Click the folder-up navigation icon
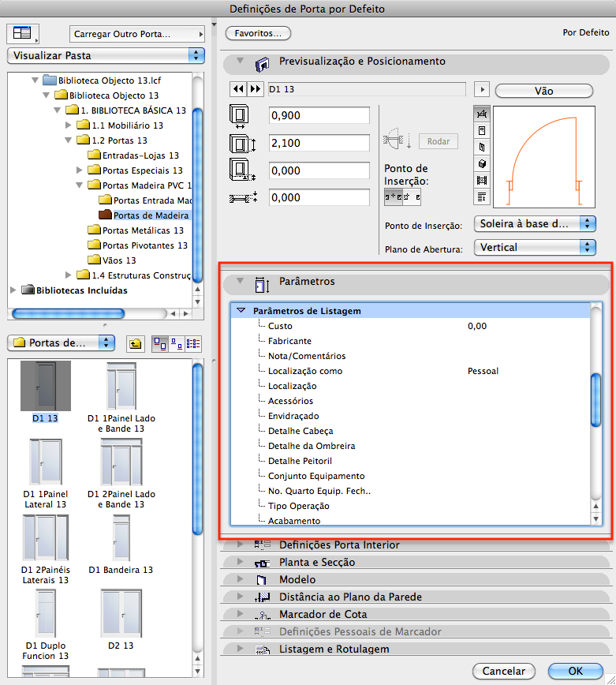This screenshot has height=685, width=616. pos(136,344)
